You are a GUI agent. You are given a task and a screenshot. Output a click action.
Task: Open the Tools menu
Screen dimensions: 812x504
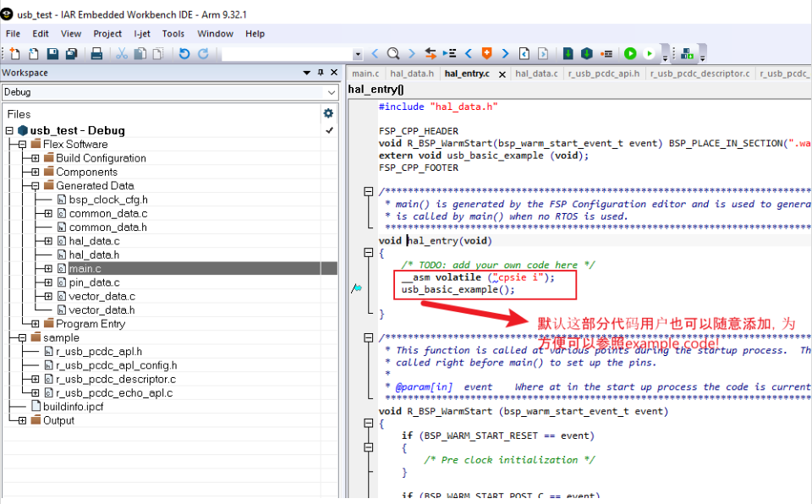[x=173, y=34]
